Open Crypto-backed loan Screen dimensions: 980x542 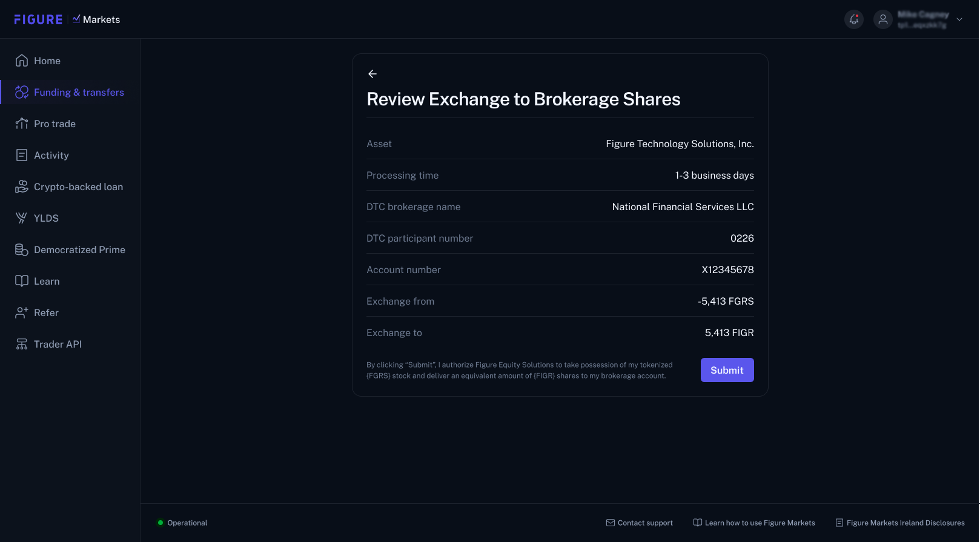click(78, 187)
